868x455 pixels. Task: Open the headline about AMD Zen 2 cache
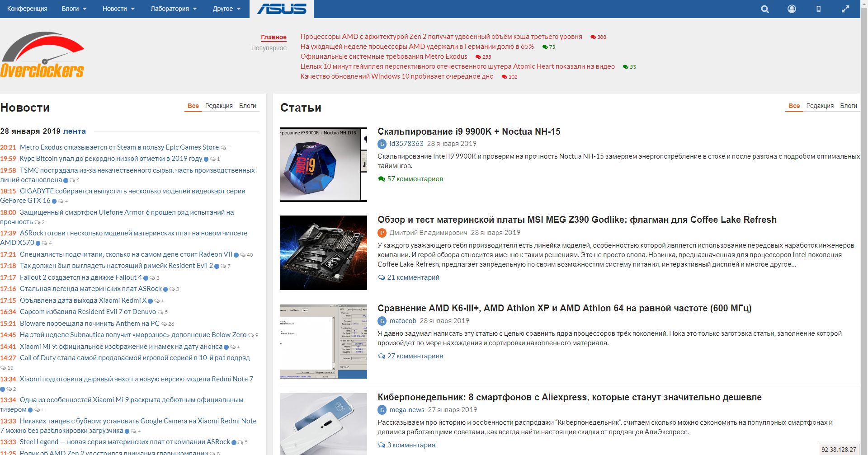[441, 37]
